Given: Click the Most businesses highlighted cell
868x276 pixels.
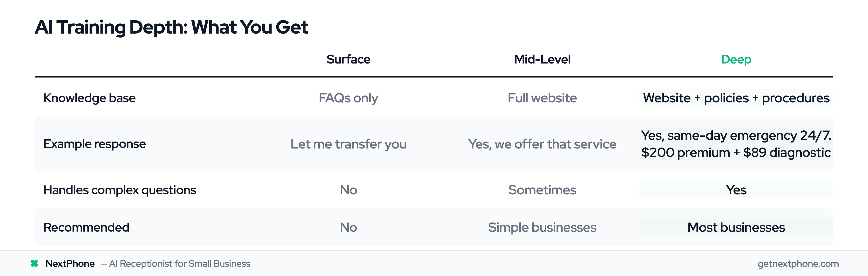Looking at the screenshot, I should click(736, 227).
